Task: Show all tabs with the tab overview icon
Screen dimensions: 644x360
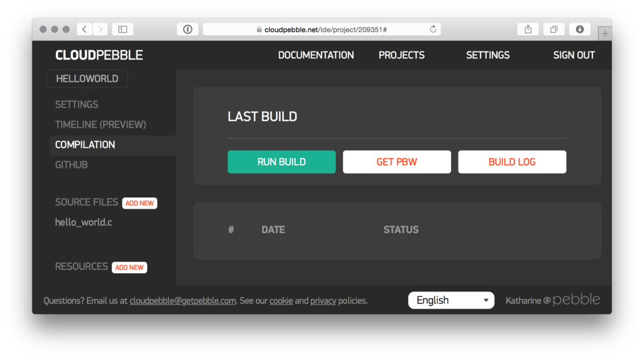Action: click(554, 29)
